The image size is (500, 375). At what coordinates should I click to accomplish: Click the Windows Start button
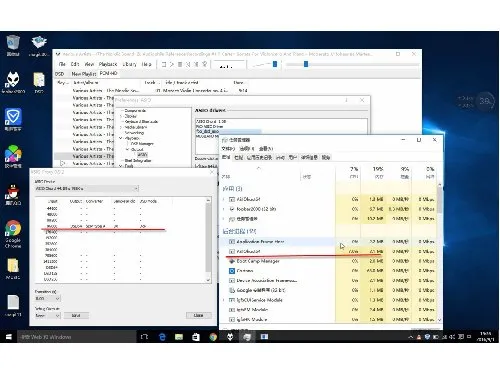[x=8, y=337]
